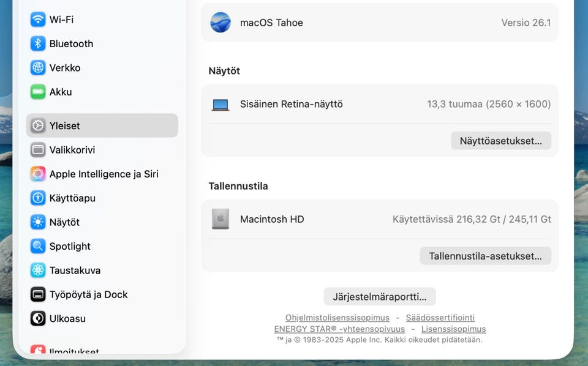Image resolution: width=588 pixels, height=366 pixels.
Task: Open Apple Intelligence ja Siri icon
Action: tap(38, 174)
